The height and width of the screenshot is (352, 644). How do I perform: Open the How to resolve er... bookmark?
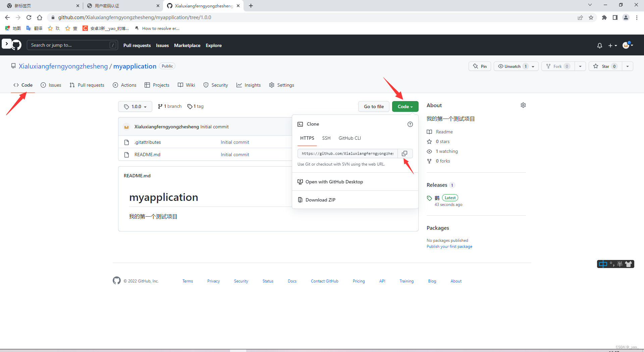coord(157,29)
